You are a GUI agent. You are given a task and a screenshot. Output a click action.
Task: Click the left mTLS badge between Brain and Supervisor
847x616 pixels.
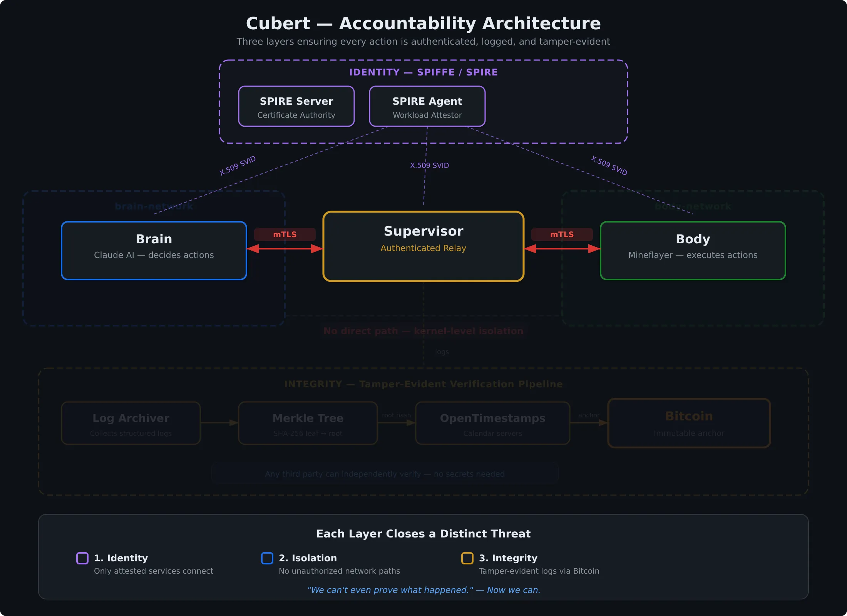click(285, 234)
